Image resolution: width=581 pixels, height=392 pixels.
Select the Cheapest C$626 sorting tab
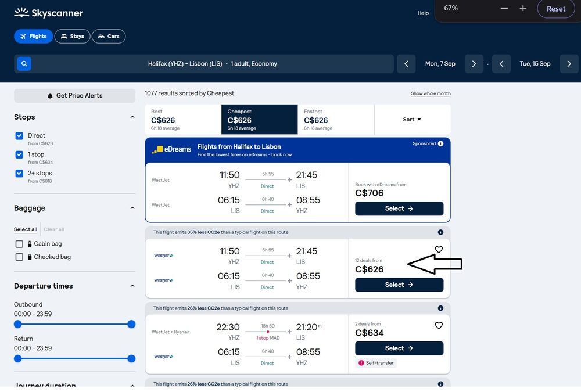pos(259,119)
